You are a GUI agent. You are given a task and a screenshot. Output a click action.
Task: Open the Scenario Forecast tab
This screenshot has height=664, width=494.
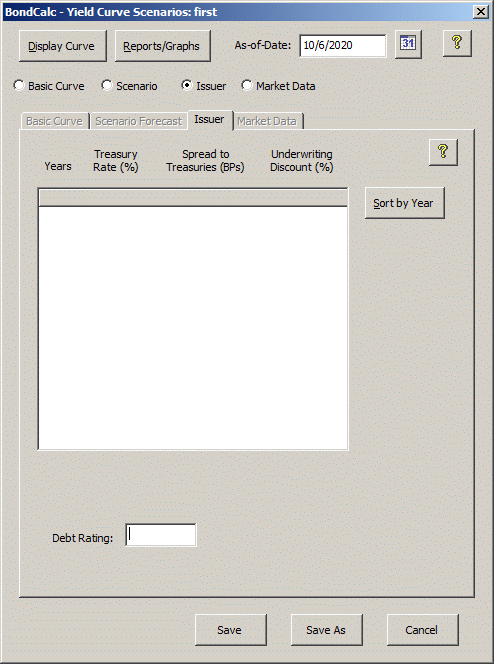coord(138,121)
